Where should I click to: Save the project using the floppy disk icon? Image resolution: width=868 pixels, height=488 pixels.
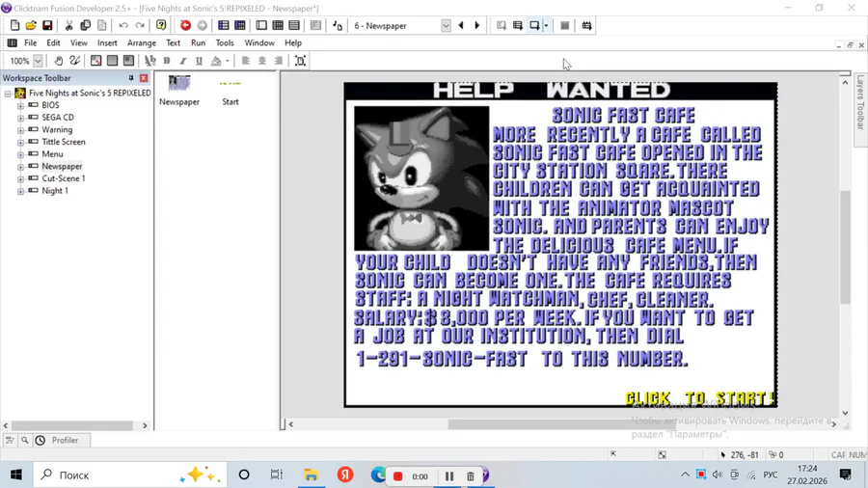point(47,25)
